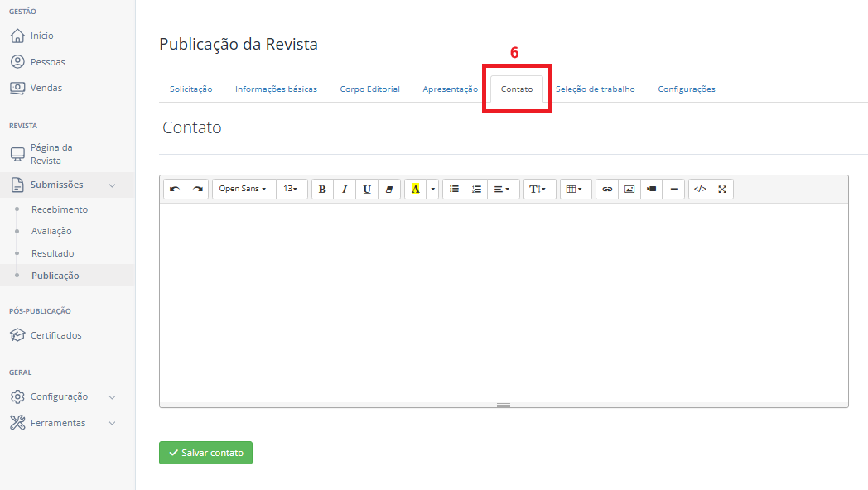Viewport: 868px width, 490px height.
Task: Collapse the Submissões menu chevron
Action: 113,185
